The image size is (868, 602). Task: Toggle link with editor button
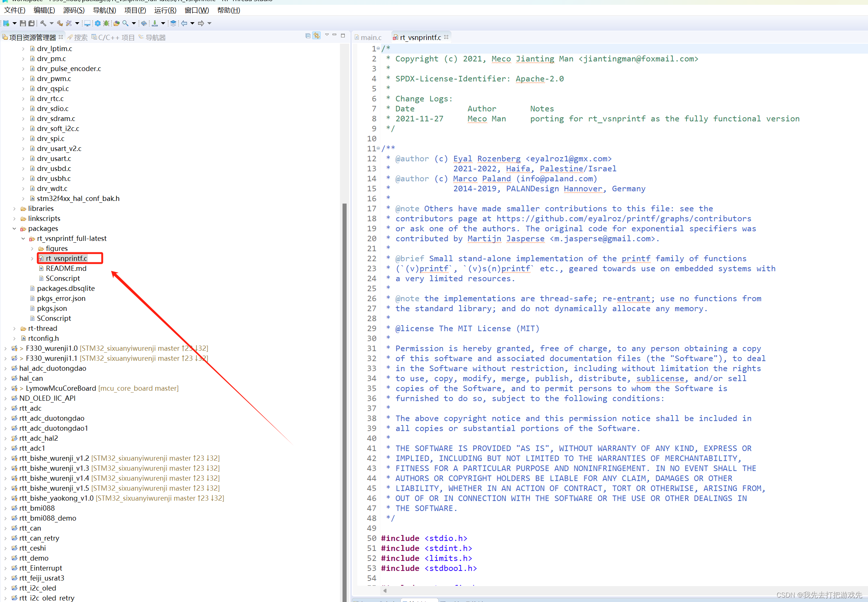coord(317,36)
